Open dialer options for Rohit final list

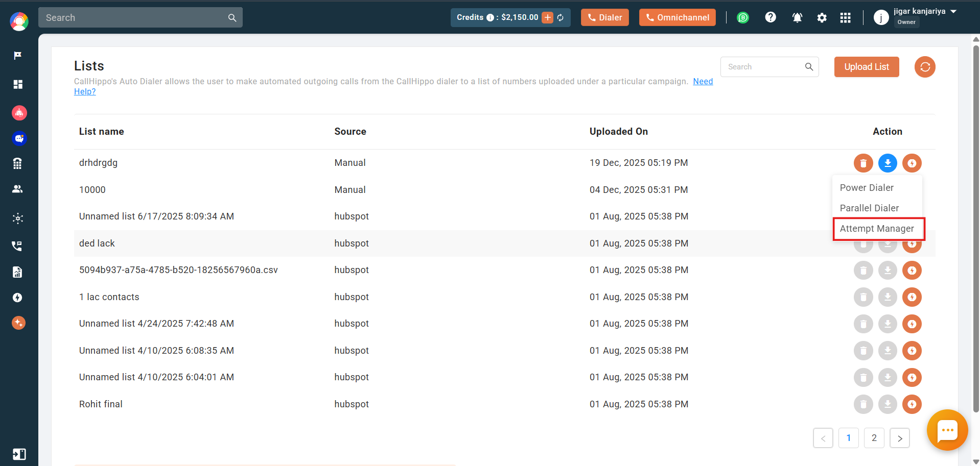click(912, 404)
